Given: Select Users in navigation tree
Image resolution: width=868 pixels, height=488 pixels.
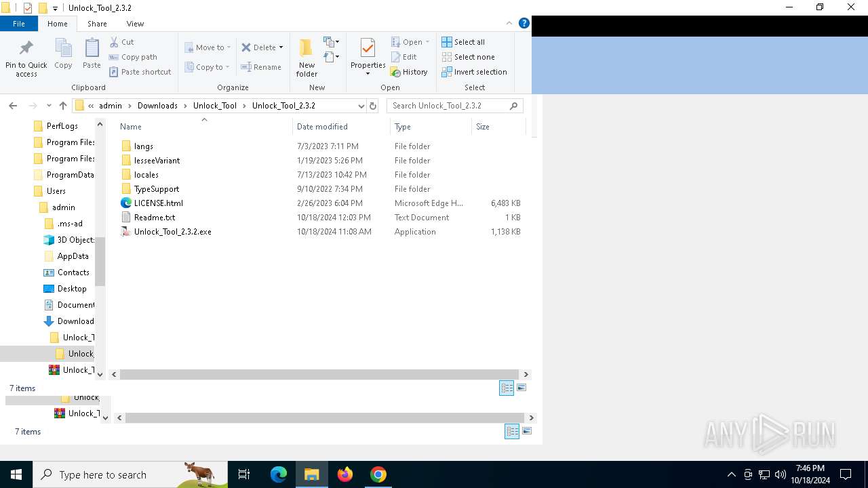Looking at the screenshot, I should click(56, 191).
